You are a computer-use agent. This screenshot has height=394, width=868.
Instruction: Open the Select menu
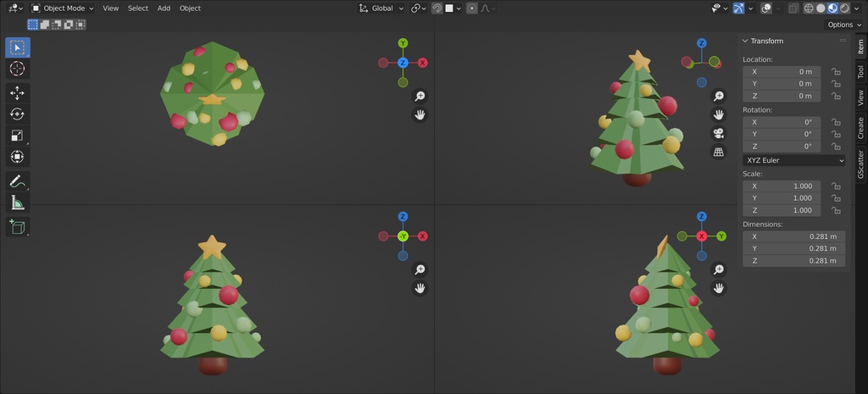[138, 8]
